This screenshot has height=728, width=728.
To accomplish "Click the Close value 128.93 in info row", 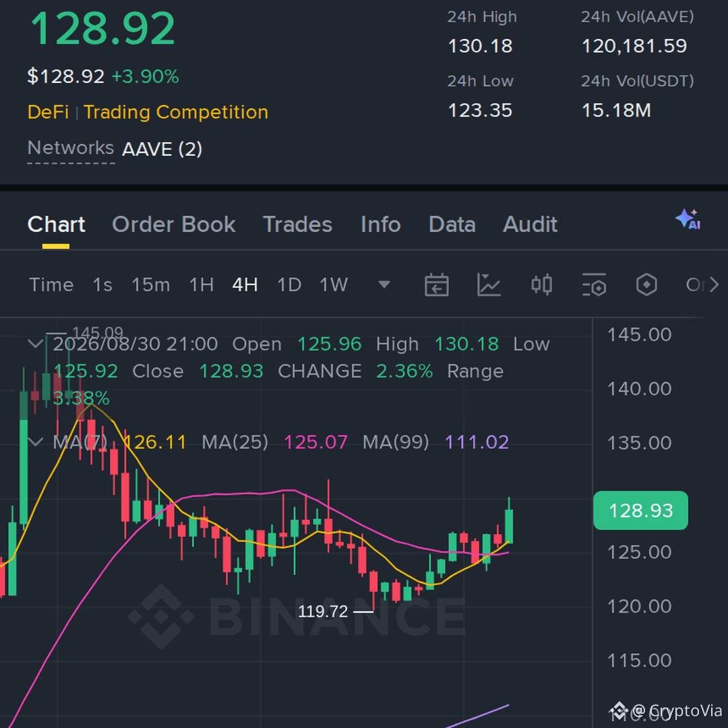I will [231, 371].
